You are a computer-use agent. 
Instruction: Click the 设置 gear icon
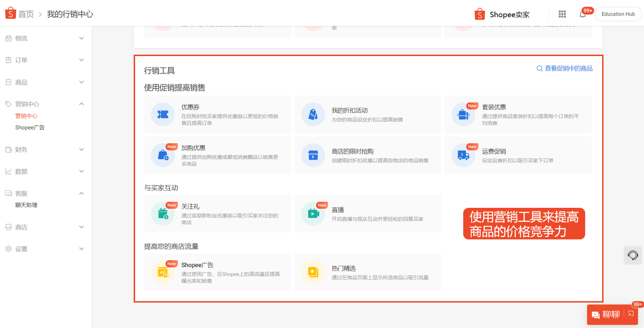8,248
